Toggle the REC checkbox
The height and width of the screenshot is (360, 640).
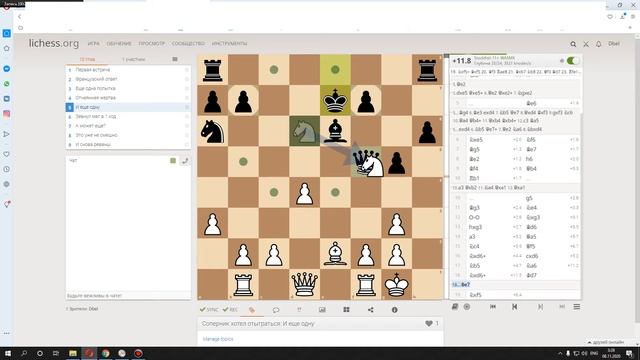click(x=230, y=310)
